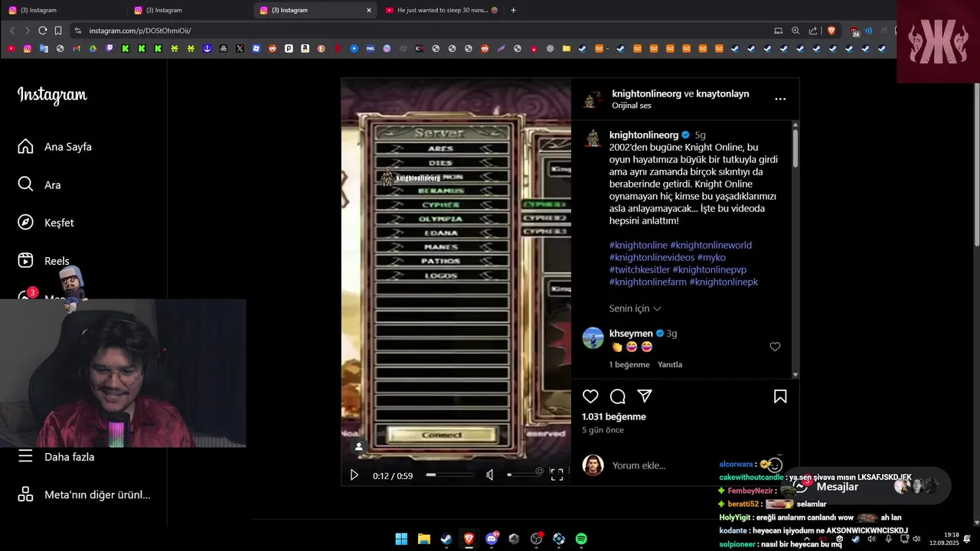Image resolution: width=980 pixels, height=551 pixels.
Task: Open the Brave Shields icon
Action: pyautogui.click(x=831, y=31)
